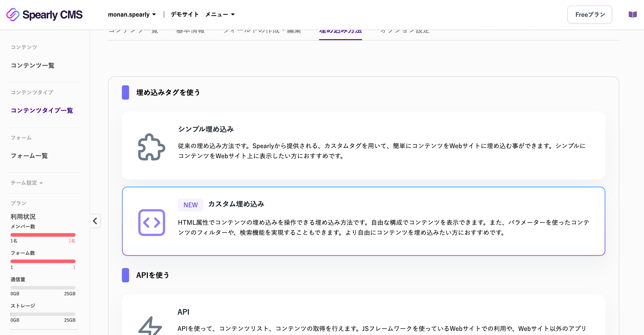Click the コンテンツタイプ section label

pos(32,92)
